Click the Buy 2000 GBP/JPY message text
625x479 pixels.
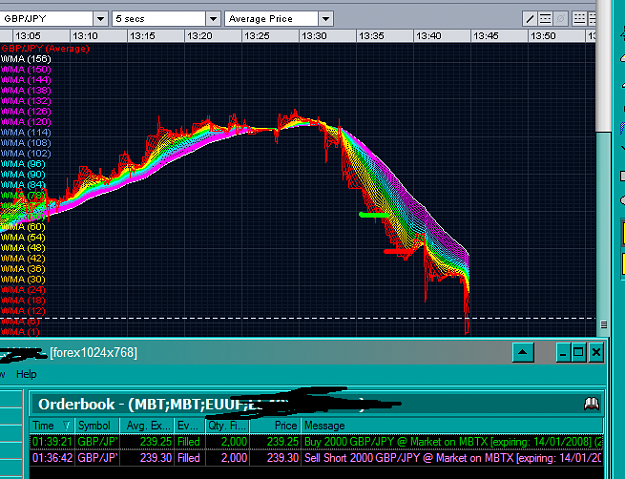click(453, 442)
